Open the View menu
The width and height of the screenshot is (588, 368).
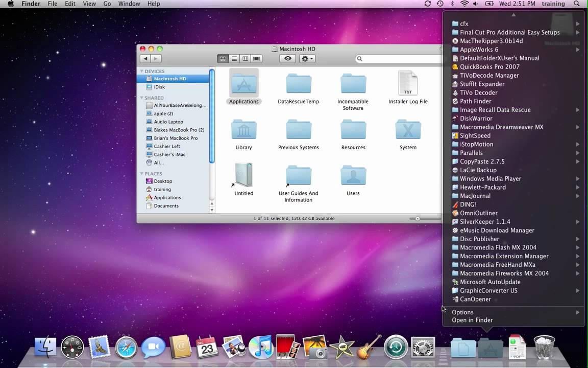[89, 4]
